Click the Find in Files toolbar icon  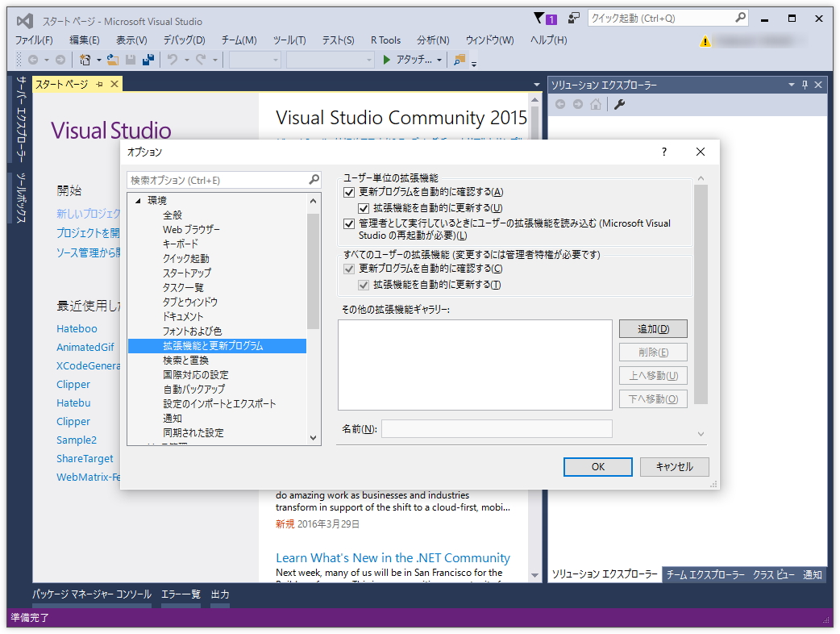(460, 60)
